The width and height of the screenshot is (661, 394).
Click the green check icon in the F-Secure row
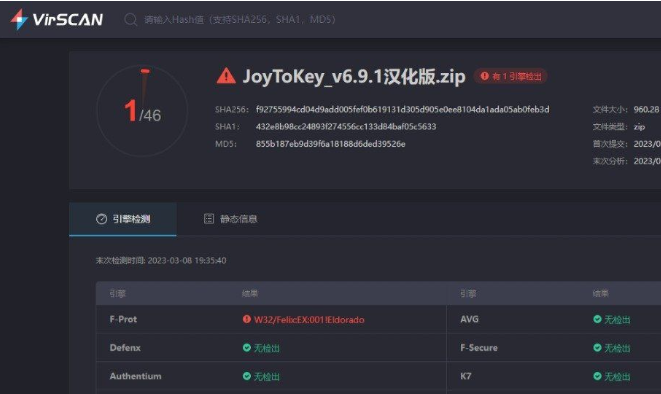click(x=597, y=348)
